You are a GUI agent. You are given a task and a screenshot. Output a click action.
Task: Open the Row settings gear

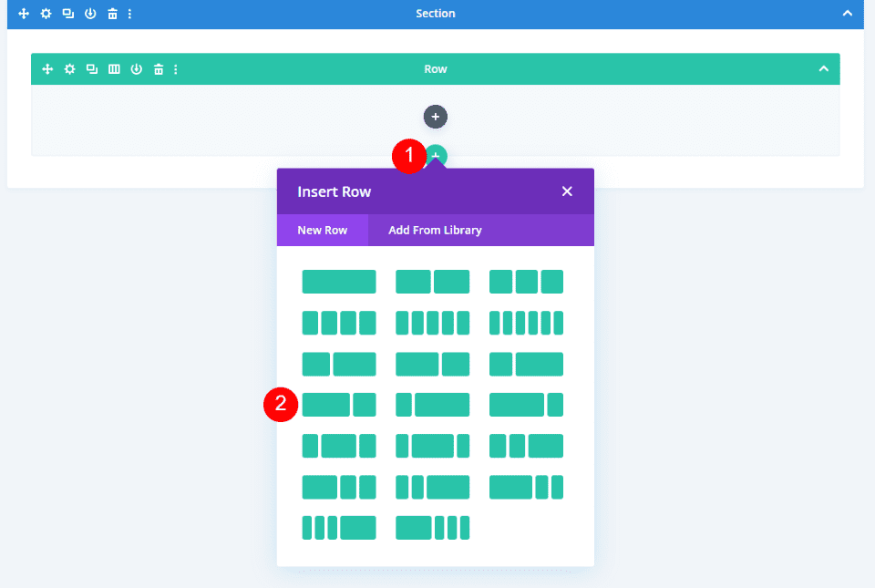(x=69, y=68)
